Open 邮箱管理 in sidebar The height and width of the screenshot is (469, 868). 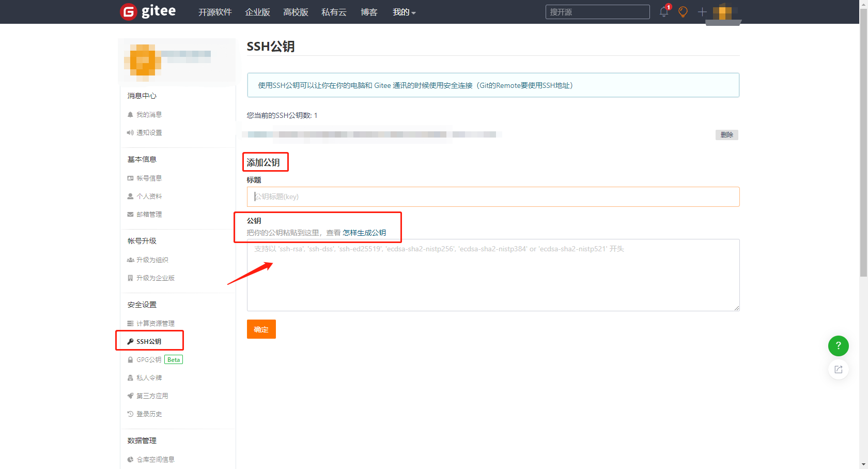(x=144, y=215)
